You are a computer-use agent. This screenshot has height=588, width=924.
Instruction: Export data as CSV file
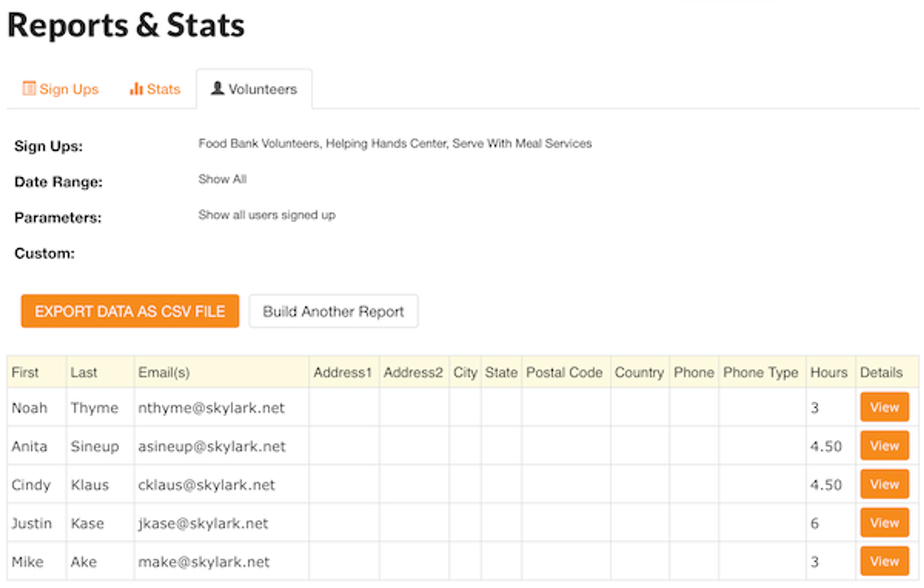(x=130, y=311)
